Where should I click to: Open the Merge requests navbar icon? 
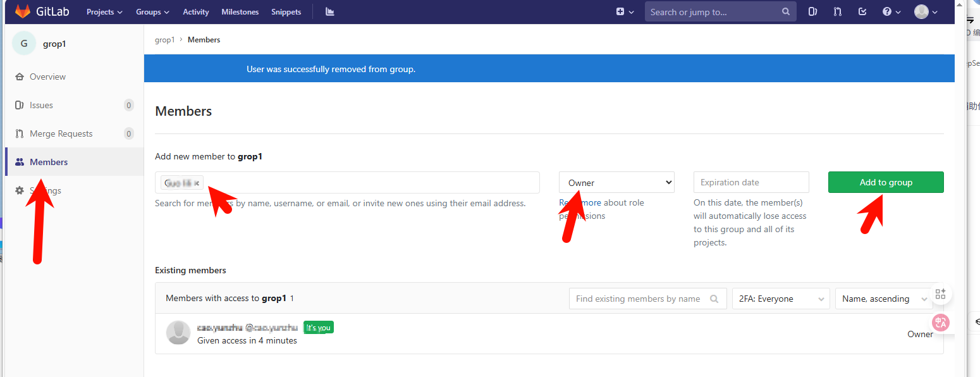pyautogui.click(x=838, y=11)
